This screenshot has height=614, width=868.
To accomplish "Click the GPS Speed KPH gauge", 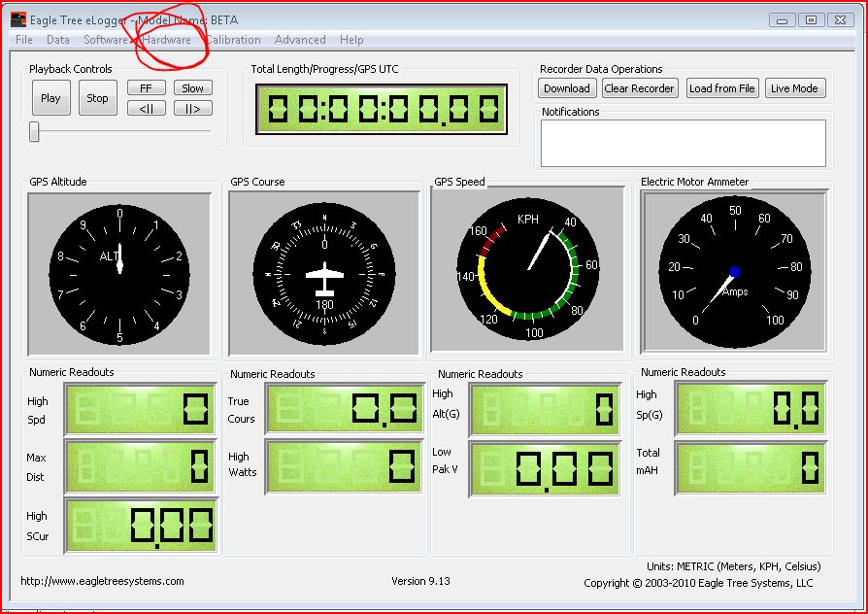I will click(528, 269).
